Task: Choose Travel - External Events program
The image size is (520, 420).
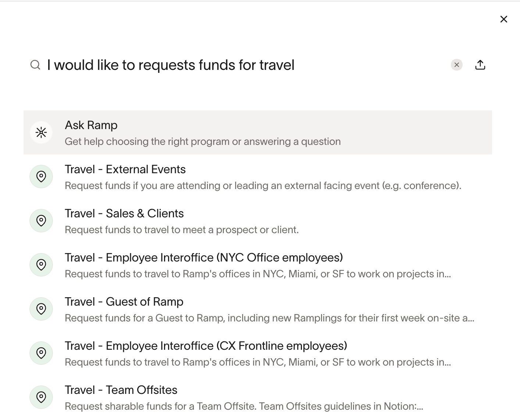Action: [125, 170]
